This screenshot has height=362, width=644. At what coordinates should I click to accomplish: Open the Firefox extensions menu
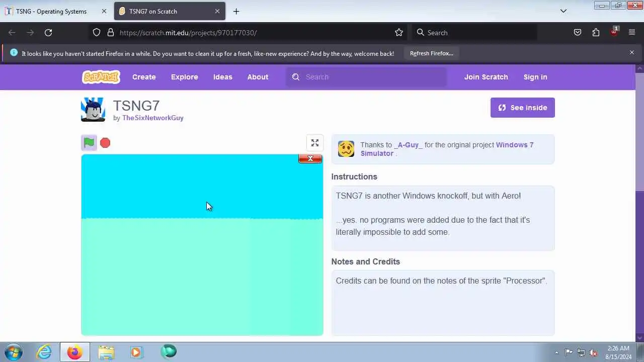tap(596, 33)
